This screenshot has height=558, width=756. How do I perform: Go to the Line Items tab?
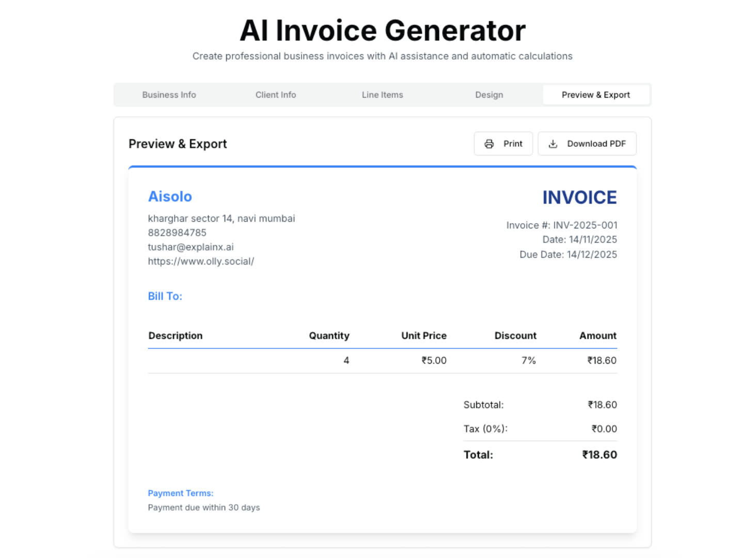(x=382, y=95)
